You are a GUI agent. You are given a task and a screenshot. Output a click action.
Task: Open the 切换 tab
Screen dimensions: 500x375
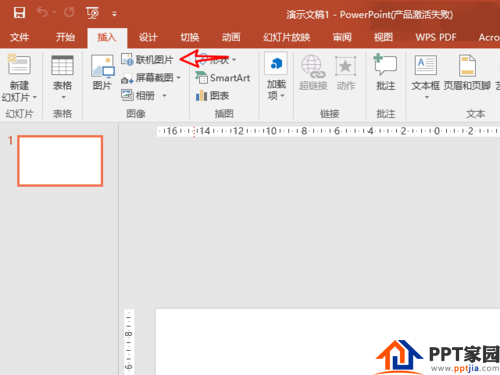pyautogui.click(x=190, y=37)
